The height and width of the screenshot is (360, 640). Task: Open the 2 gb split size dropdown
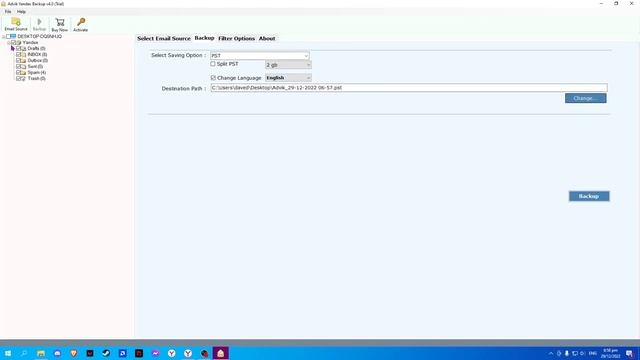click(288, 65)
